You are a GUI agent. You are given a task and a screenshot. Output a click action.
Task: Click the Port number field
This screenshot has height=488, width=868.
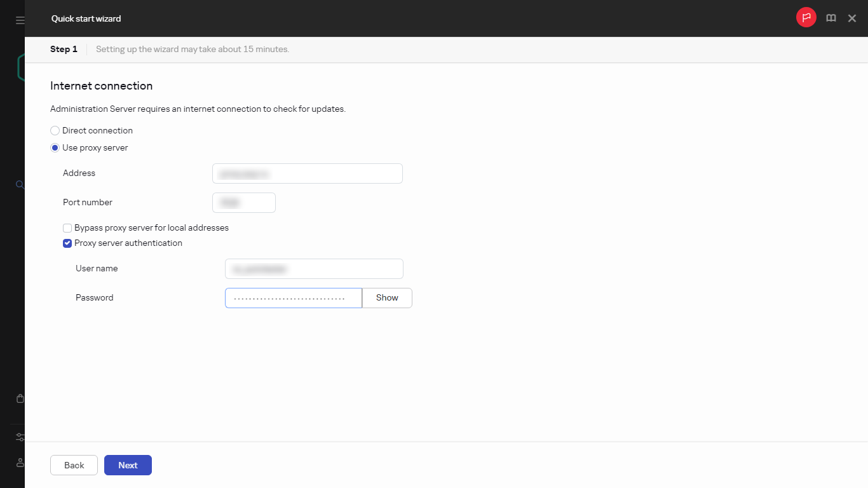pos(243,202)
